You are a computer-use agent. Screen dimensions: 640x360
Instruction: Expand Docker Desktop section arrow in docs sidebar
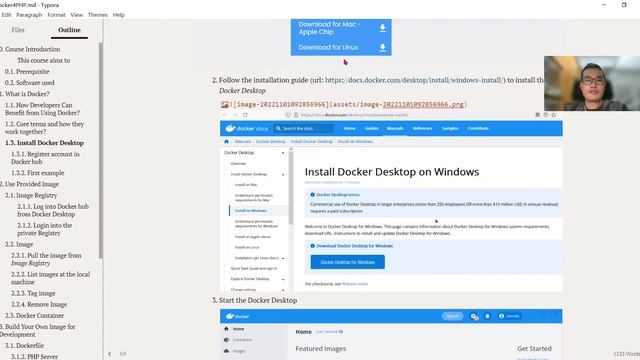point(283,153)
